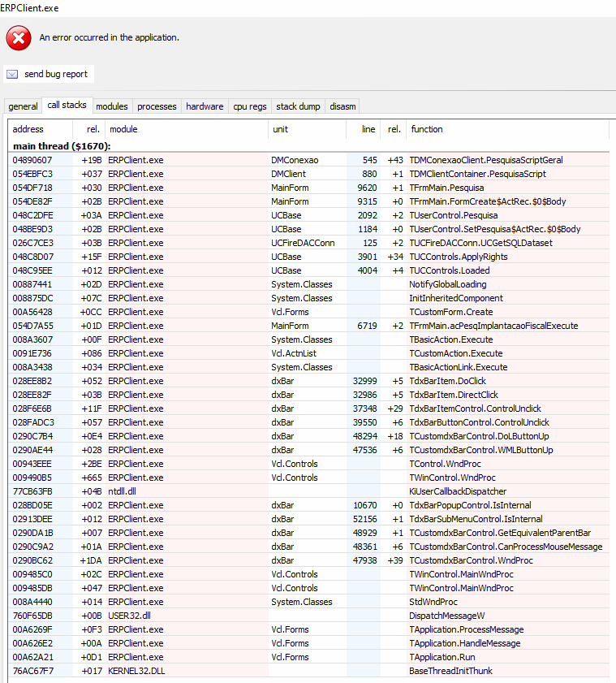
Task: Open the modules tab
Action: (x=112, y=106)
